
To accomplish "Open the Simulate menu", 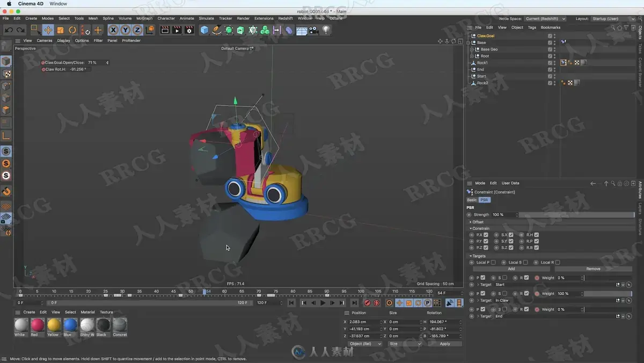I will coord(207,18).
